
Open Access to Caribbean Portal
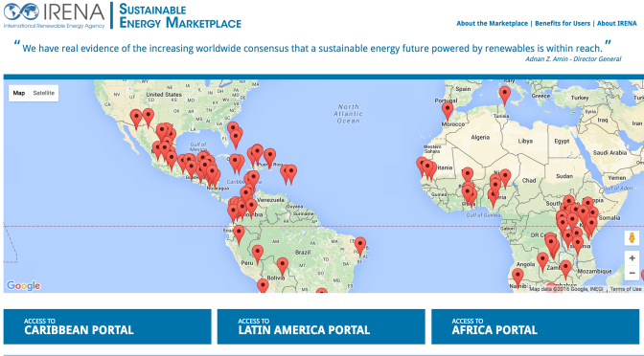[x=107, y=326]
